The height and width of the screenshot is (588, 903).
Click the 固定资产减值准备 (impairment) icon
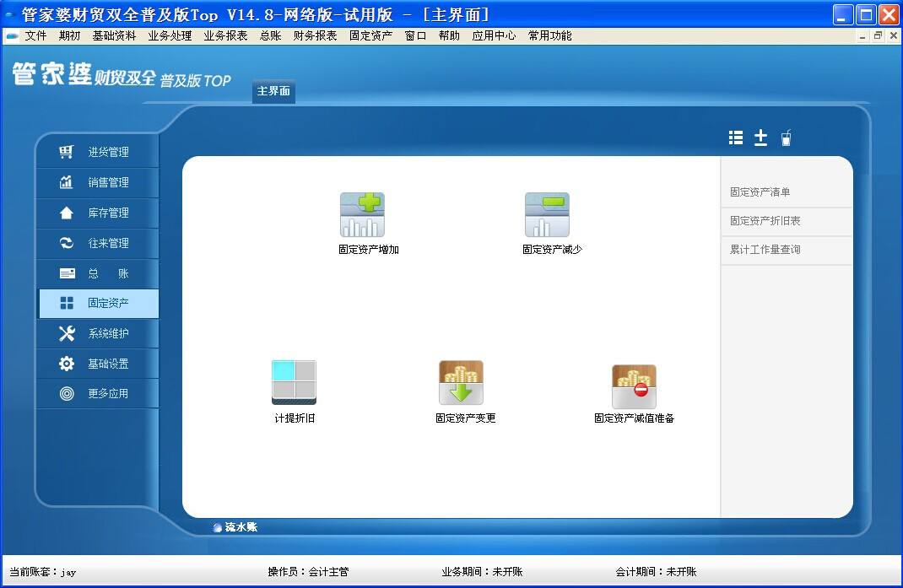(634, 384)
